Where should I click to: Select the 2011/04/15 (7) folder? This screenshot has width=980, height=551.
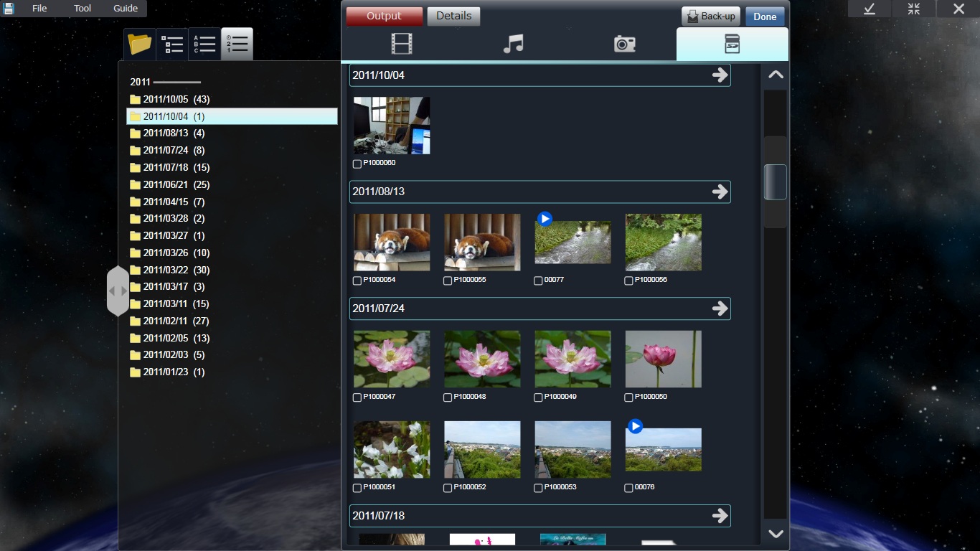[x=232, y=202]
